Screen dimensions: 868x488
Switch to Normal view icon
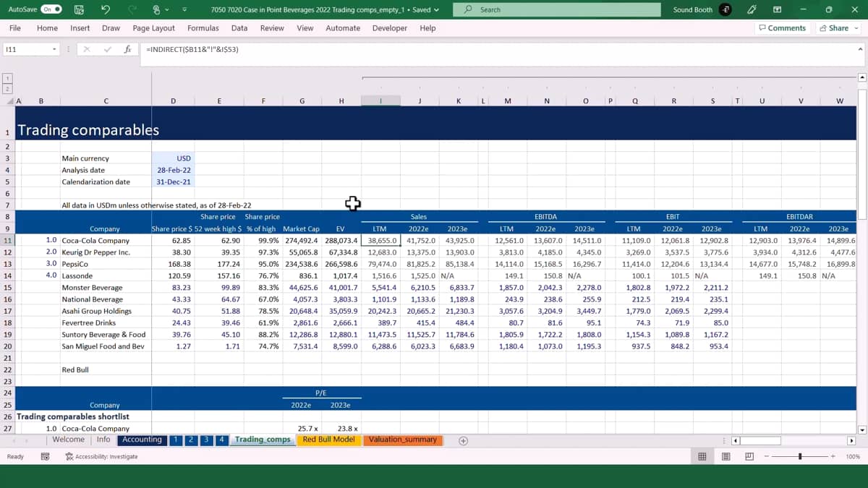click(x=702, y=457)
